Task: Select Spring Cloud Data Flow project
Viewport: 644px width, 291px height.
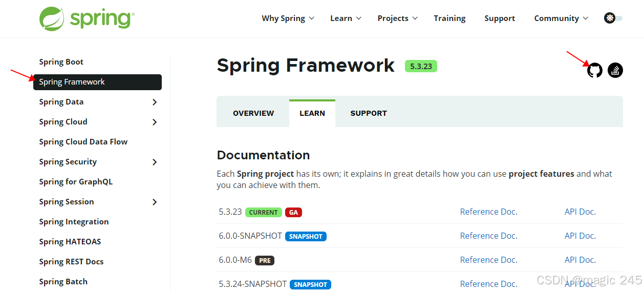Action: (83, 142)
